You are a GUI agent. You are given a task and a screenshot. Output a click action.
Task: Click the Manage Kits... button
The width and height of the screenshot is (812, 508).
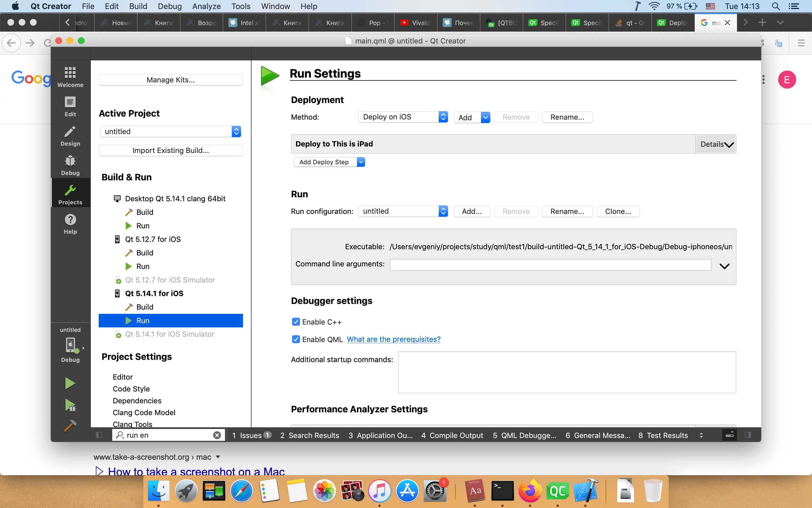[x=171, y=80]
